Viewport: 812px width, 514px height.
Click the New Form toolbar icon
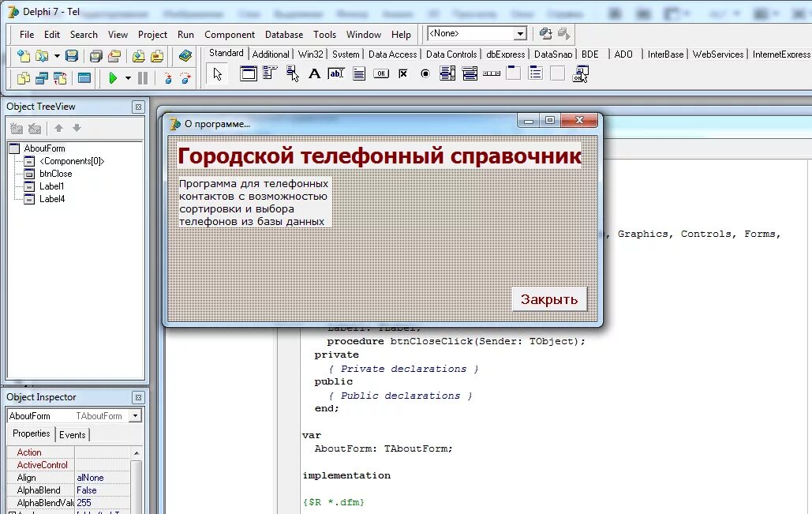[x=84, y=78]
